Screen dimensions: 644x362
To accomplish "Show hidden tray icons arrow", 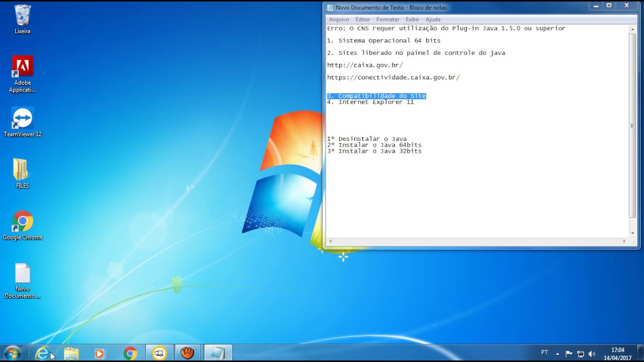I will tap(557, 353).
